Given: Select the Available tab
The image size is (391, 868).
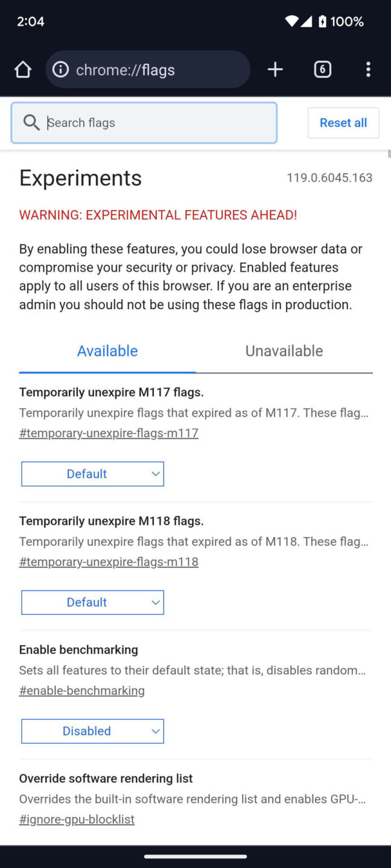Looking at the screenshot, I should pos(107,350).
